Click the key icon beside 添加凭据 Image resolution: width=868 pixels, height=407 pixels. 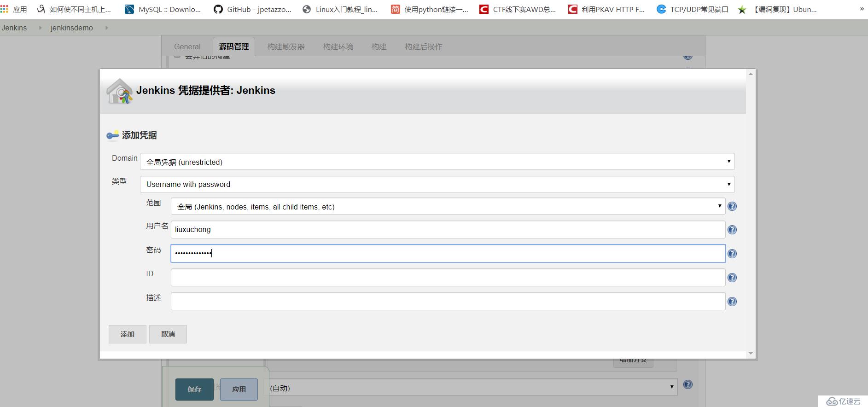tap(113, 135)
